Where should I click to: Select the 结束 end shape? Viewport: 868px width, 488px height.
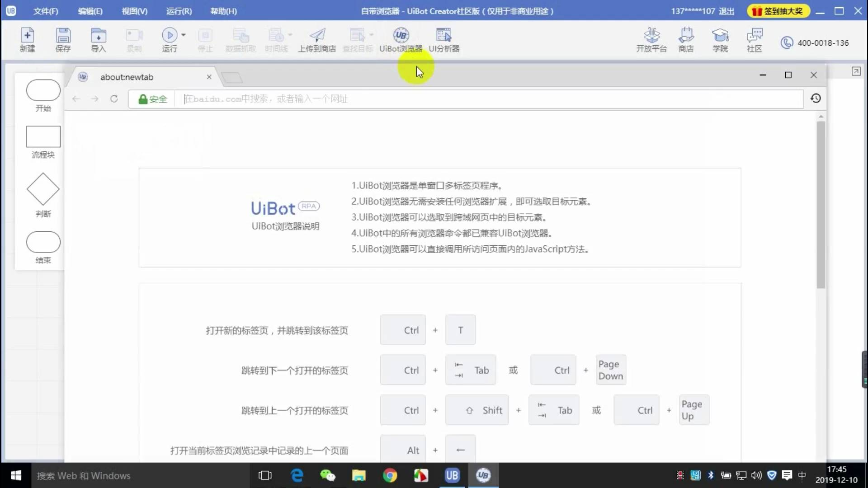tap(43, 242)
